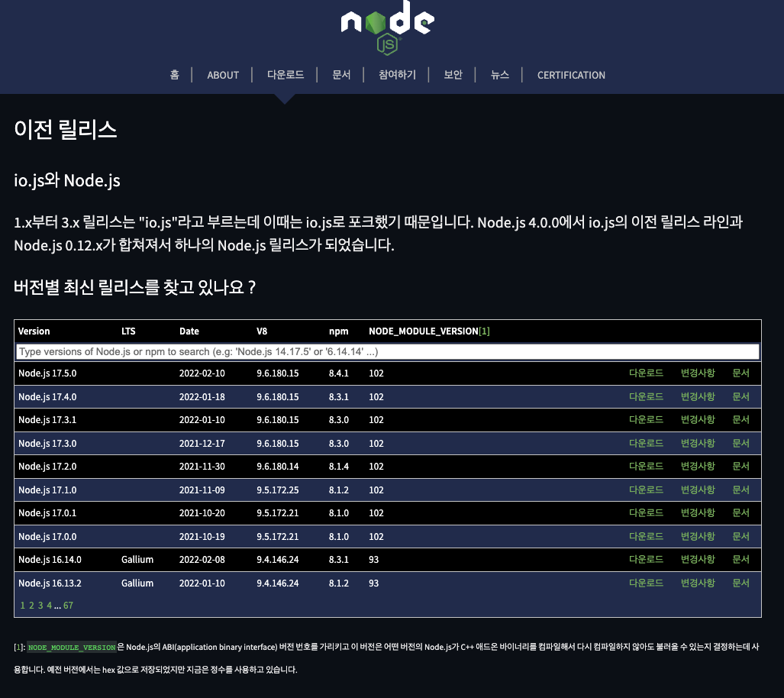Viewport: 784px width, 698px height.
Task: Select the date 2021-12-17 cell
Action: tap(202, 444)
